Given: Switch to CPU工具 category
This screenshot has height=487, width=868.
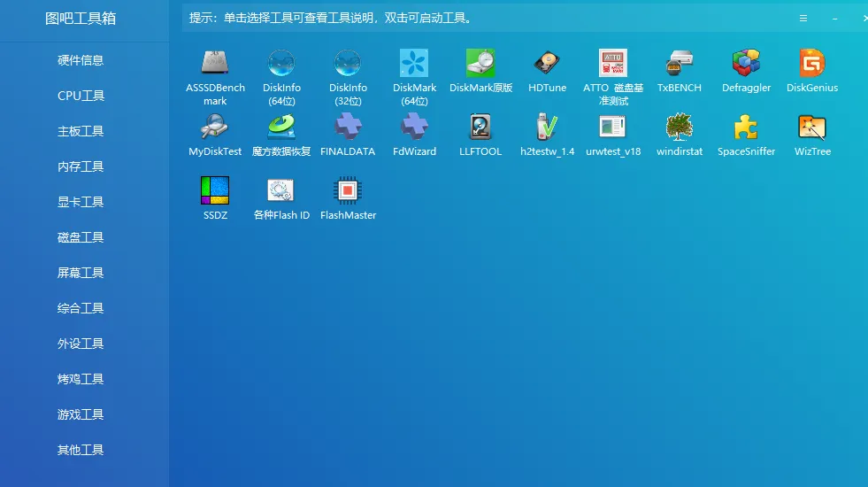Looking at the screenshot, I should (81, 96).
